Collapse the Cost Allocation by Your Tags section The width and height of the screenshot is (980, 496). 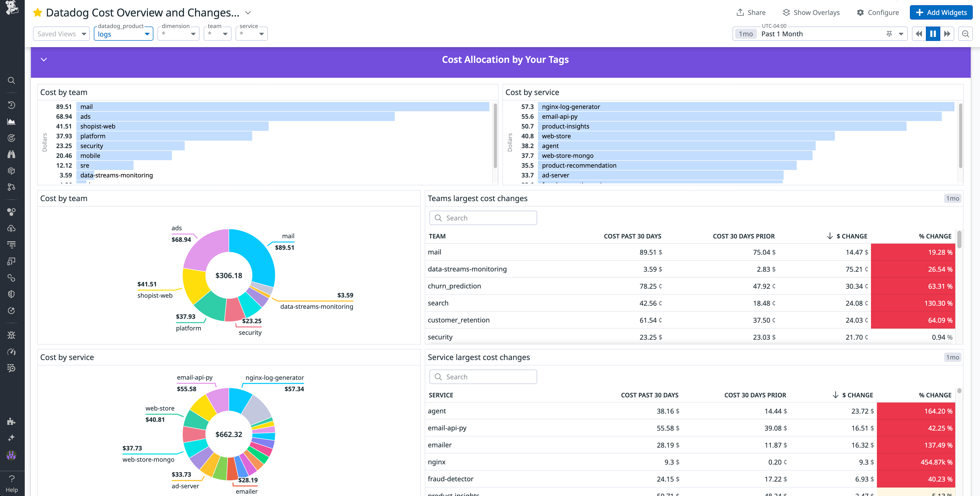coord(44,59)
